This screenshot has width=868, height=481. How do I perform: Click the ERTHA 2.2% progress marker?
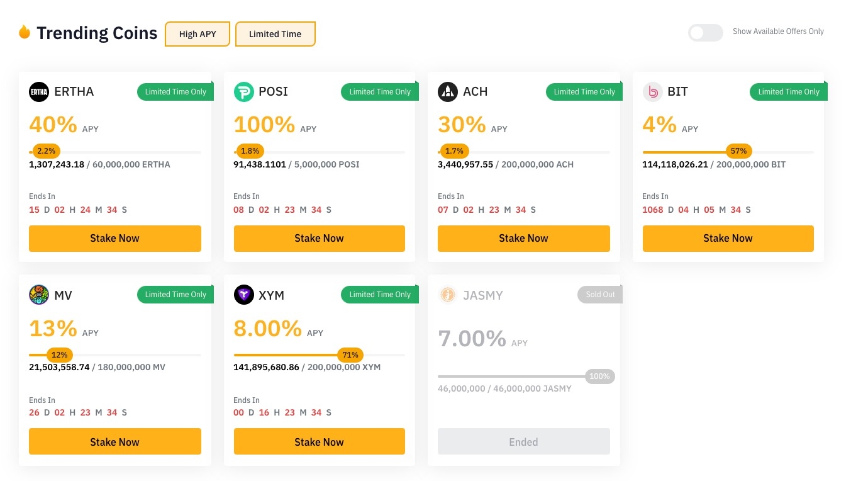[46, 151]
